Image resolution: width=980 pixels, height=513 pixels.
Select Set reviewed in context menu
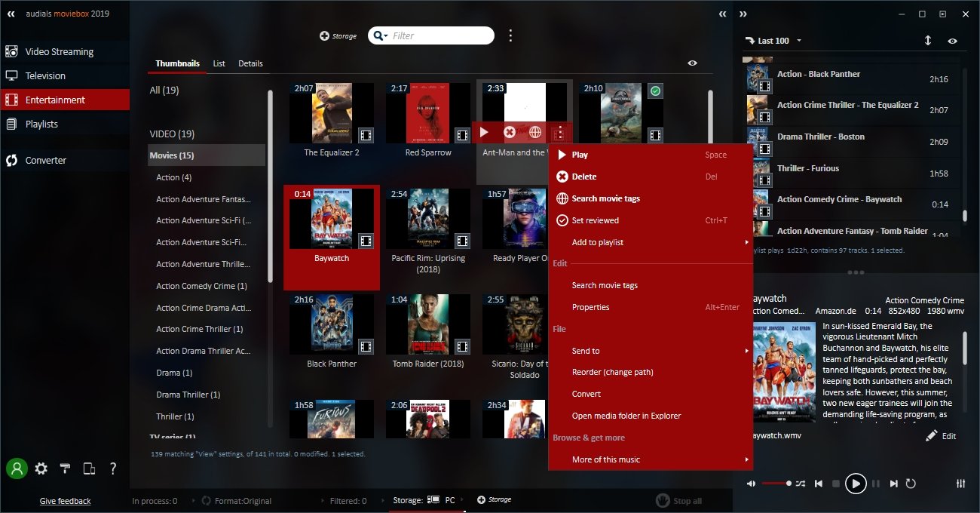tap(651, 220)
